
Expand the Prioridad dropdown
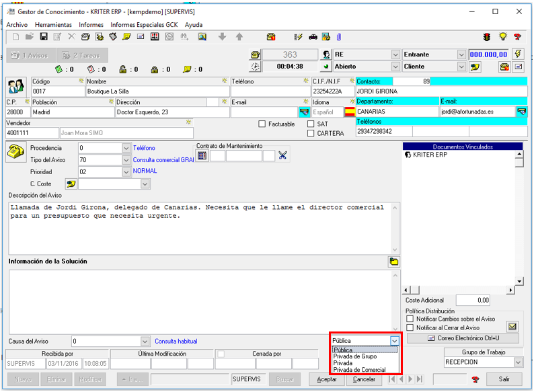[x=126, y=172]
